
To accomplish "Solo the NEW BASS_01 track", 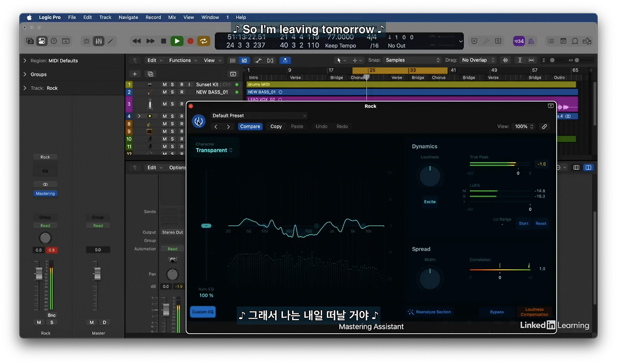I will click(172, 92).
